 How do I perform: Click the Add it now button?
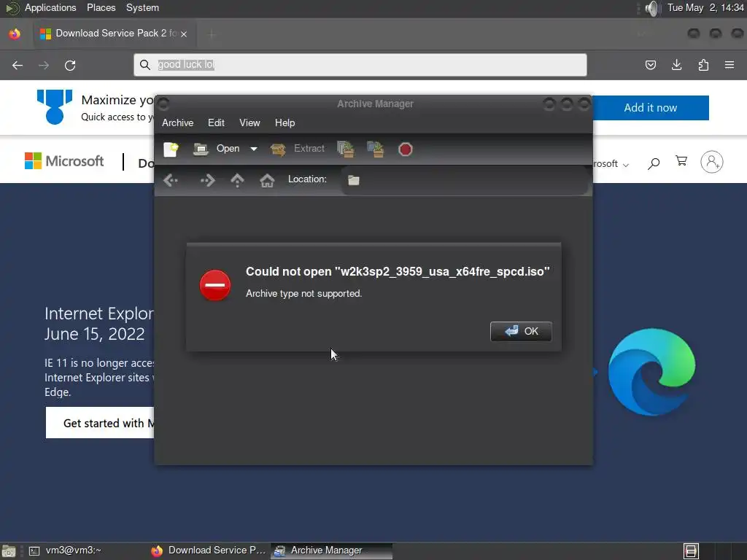[650, 108]
